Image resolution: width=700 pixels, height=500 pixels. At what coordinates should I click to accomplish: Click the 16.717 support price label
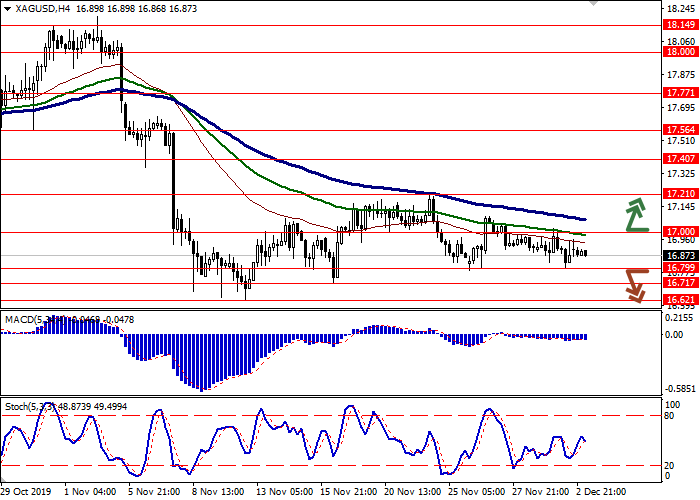[679, 283]
